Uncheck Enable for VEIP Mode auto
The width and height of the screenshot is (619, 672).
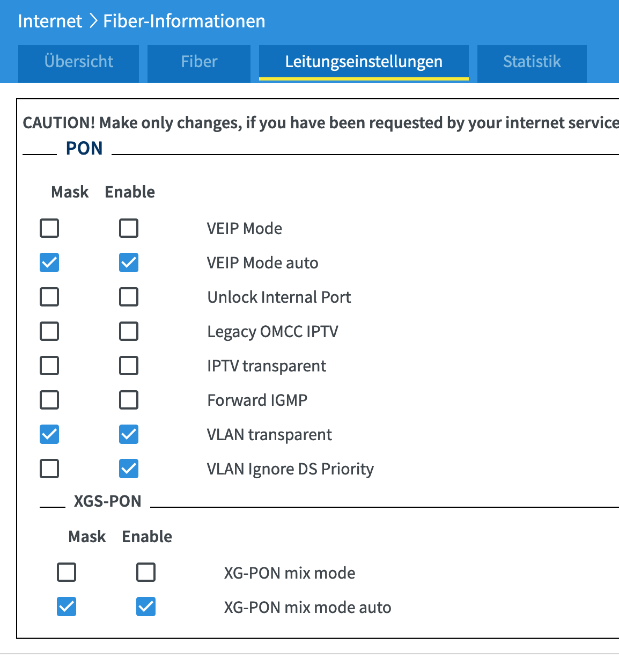point(129,262)
